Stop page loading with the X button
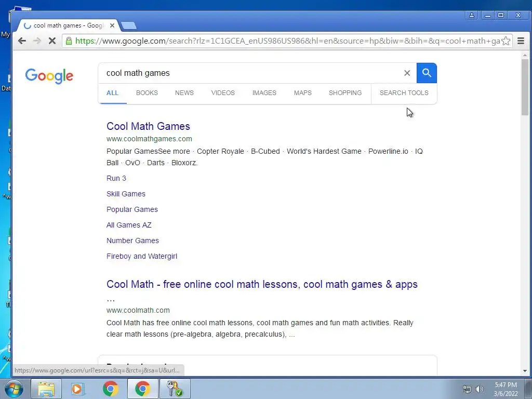Image resolution: width=532 pixels, height=399 pixels. tap(52, 41)
